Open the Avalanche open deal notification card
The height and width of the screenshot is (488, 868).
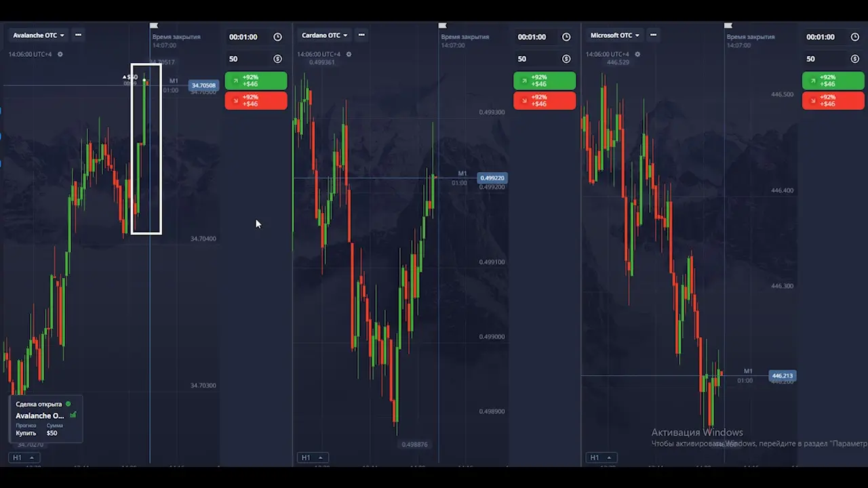pyautogui.click(x=45, y=419)
